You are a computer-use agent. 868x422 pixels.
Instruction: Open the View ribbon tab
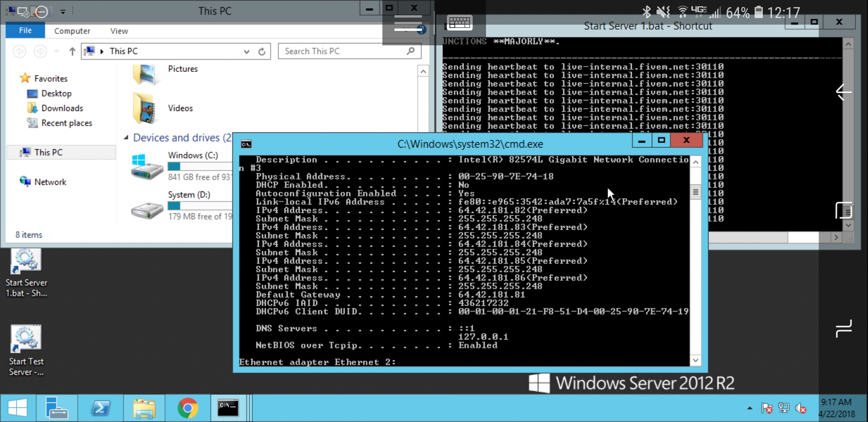(119, 31)
